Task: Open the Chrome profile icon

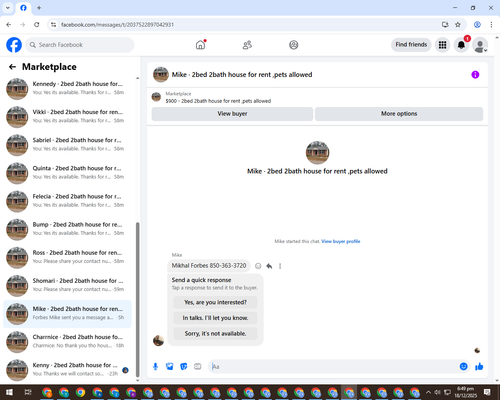Action: 477,25
